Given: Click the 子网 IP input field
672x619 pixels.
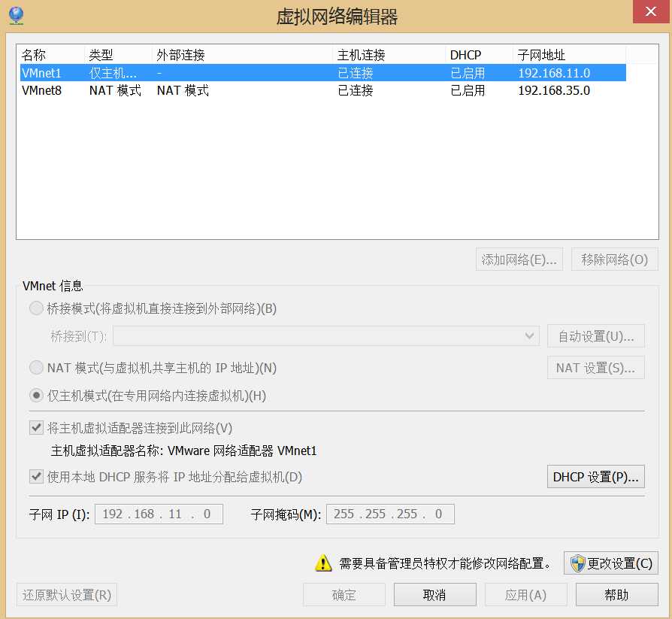Looking at the screenshot, I should [159, 514].
